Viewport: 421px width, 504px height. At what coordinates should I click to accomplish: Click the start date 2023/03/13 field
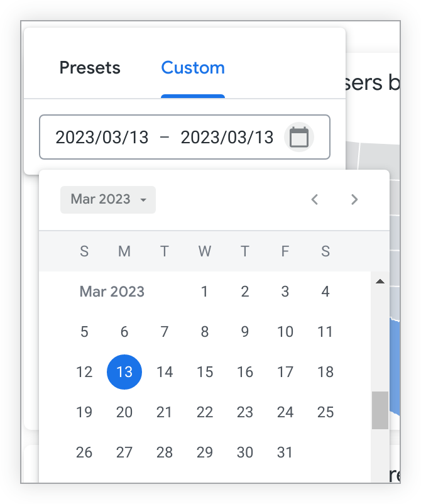click(x=102, y=137)
